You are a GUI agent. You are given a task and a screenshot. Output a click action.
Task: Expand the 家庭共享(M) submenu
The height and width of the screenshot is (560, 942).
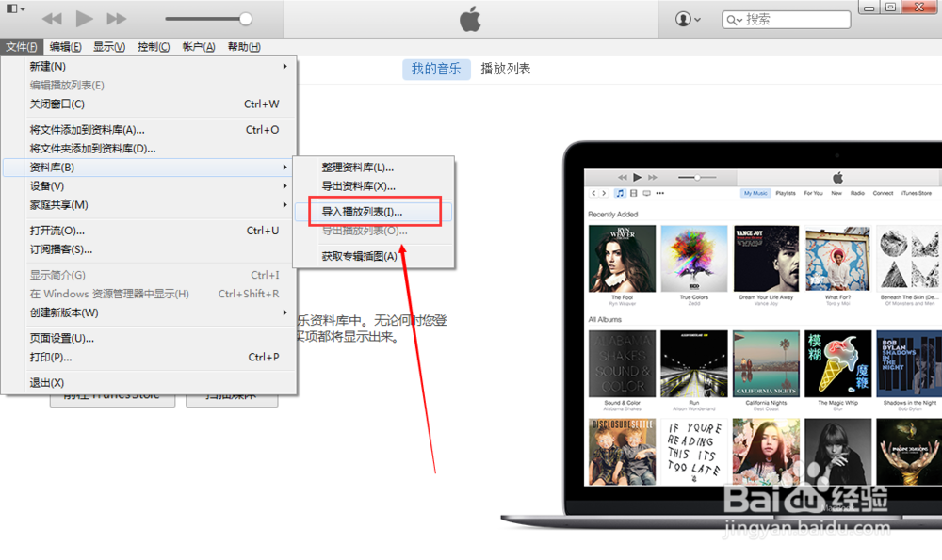pos(149,204)
